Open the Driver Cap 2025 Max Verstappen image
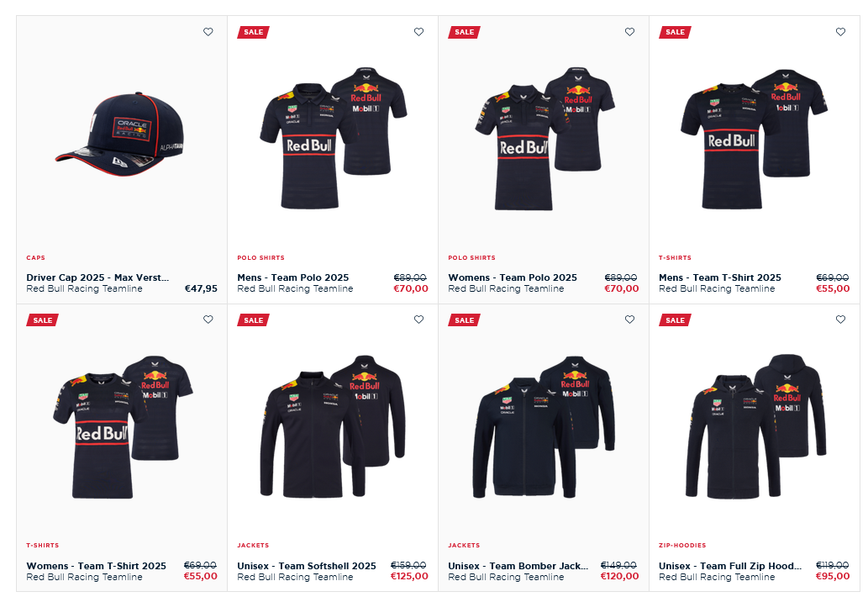The height and width of the screenshot is (597, 868). (120, 135)
